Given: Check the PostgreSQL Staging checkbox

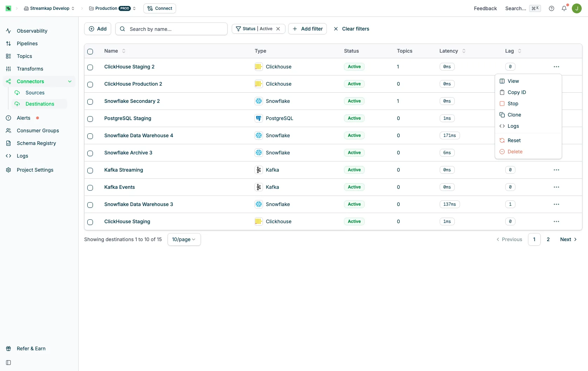Looking at the screenshot, I should [90, 119].
